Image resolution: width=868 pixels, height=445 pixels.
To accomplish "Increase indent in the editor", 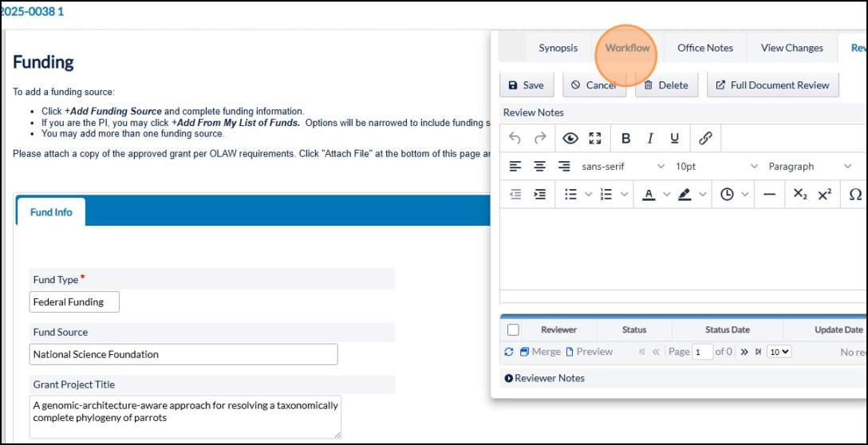I will [540, 195].
